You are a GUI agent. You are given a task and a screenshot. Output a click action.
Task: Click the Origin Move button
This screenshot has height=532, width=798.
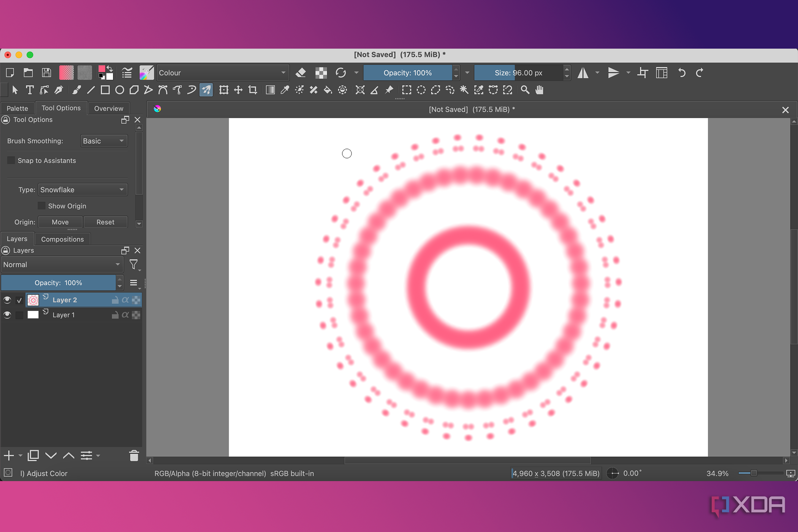(60, 222)
